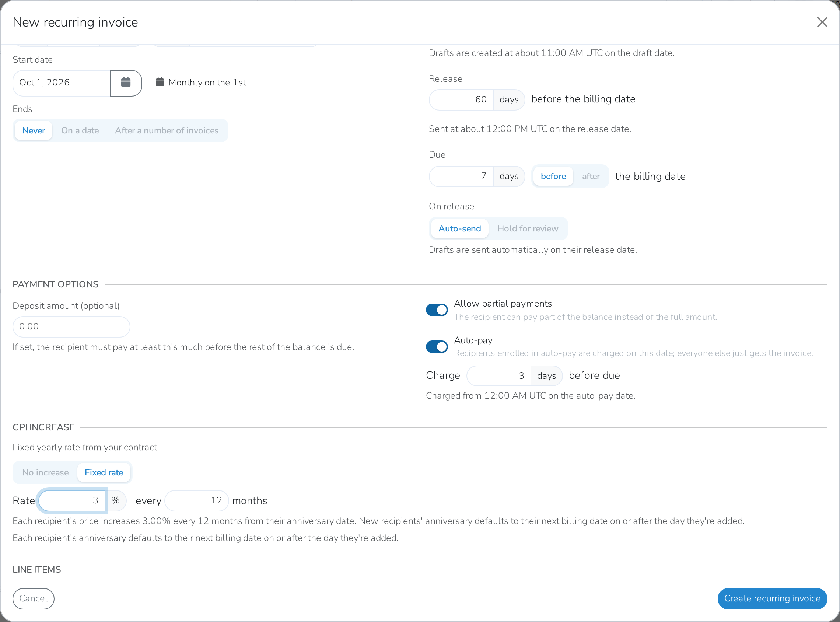This screenshot has height=622, width=840.
Task: Click the PAYMENT OPTIONS section heading
Action: (55, 284)
